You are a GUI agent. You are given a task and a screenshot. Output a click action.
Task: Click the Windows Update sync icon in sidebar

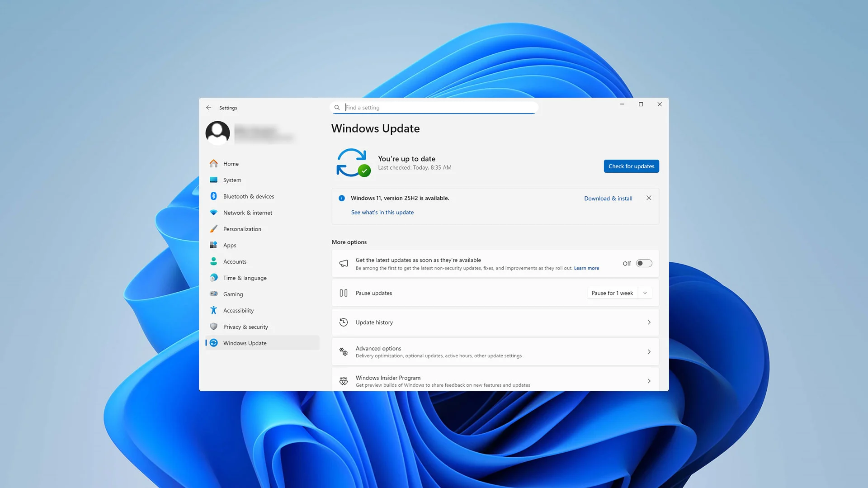click(214, 343)
